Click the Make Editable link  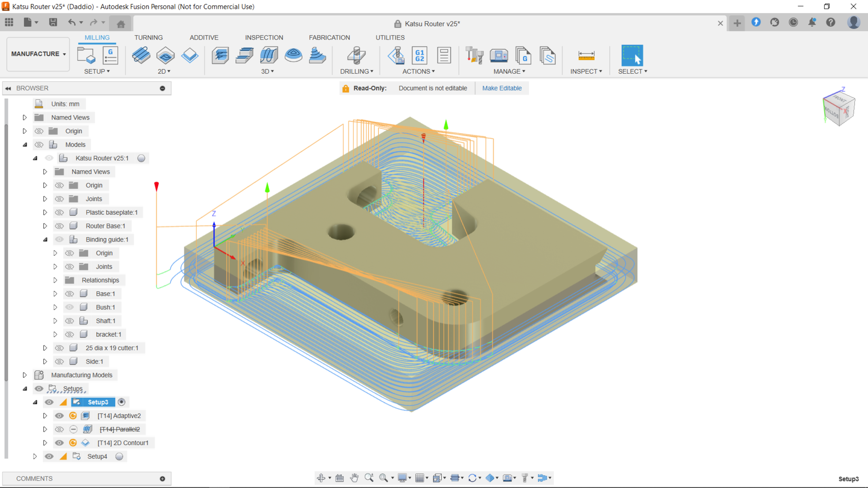click(x=502, y=88)
